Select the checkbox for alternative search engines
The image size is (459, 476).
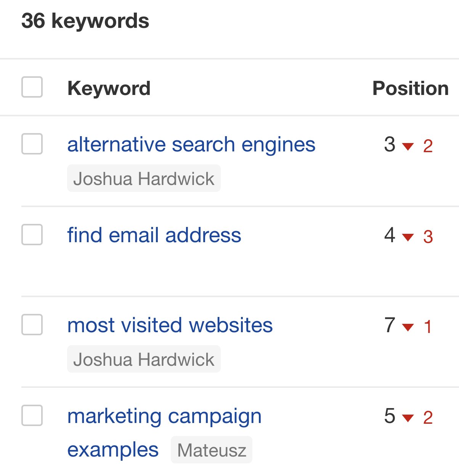click(x=32, y=144)
